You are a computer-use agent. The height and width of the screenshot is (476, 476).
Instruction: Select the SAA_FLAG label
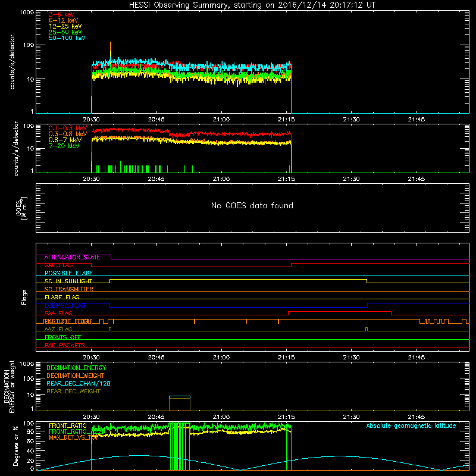click(x=58, y=314)
